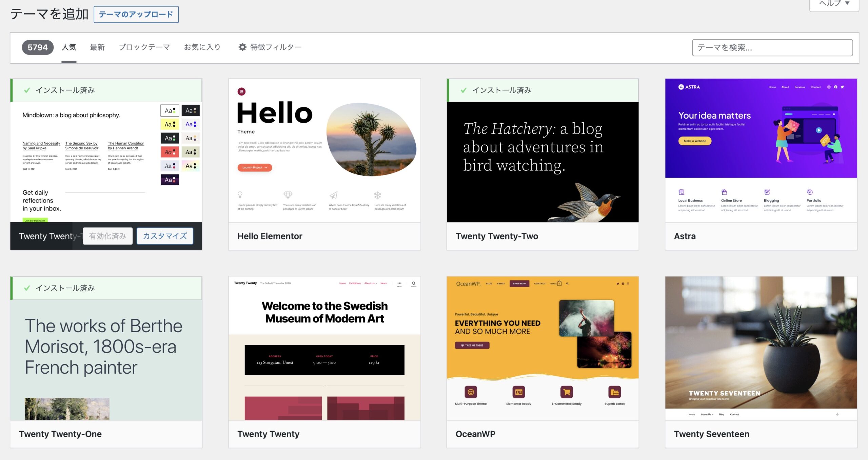Open the Twenty Seventeen theme thumbnail
The width and height of the screenshot is (868, 460).
pyautogui.click(x=761, y=349)
